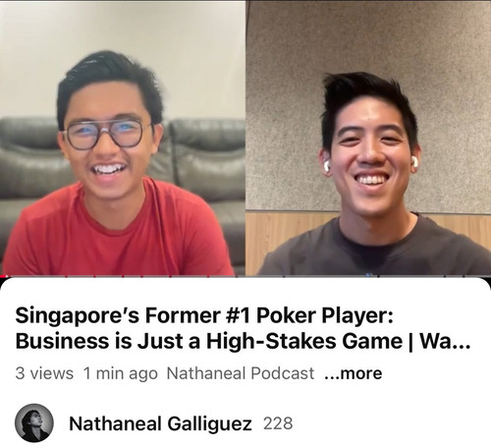Tap the divider between the two video feeds
The height and width of the screenshot is (448, 491).
click(x=245, y=138)
